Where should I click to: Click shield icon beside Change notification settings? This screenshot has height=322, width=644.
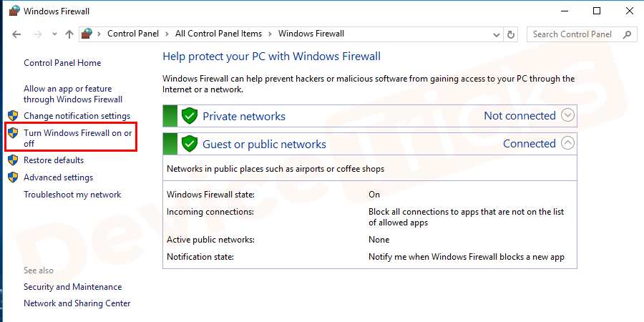point(14,115)
